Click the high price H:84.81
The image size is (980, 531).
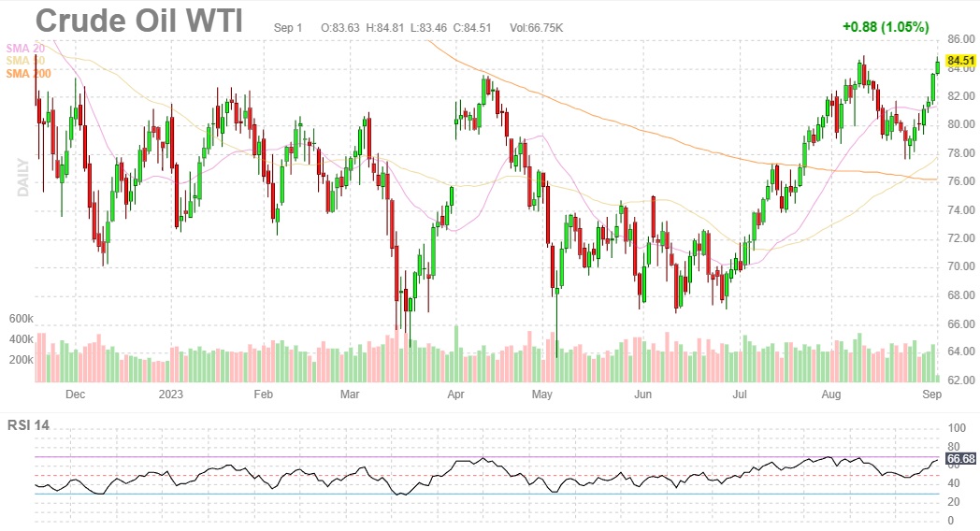click(x=384, y=28)
